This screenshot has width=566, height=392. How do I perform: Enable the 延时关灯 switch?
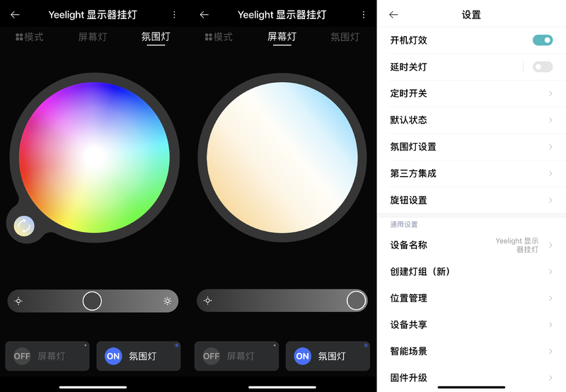543,67
